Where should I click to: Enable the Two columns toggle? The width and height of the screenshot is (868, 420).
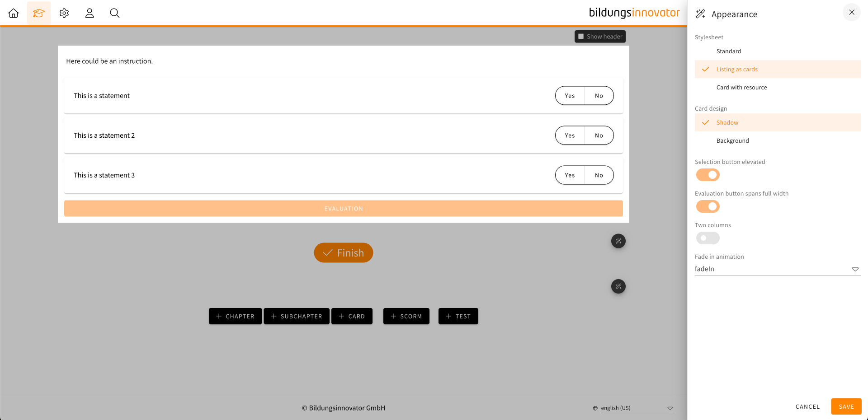pos(708,238)
